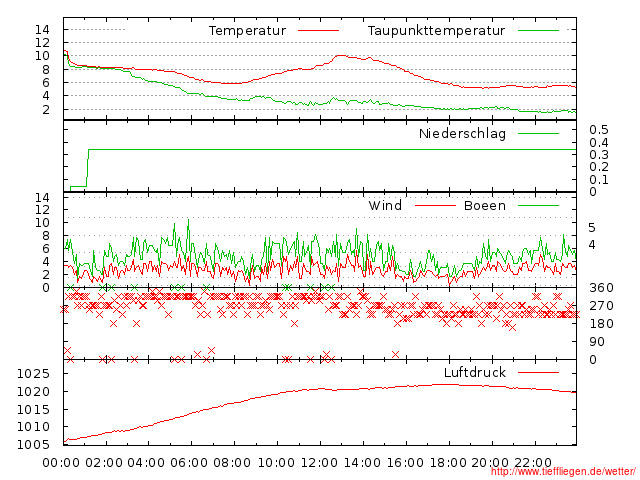The width and height of the screenshot is (640, 480).
Task: Click the red Temperatur legend line
Action: (318, 30)
